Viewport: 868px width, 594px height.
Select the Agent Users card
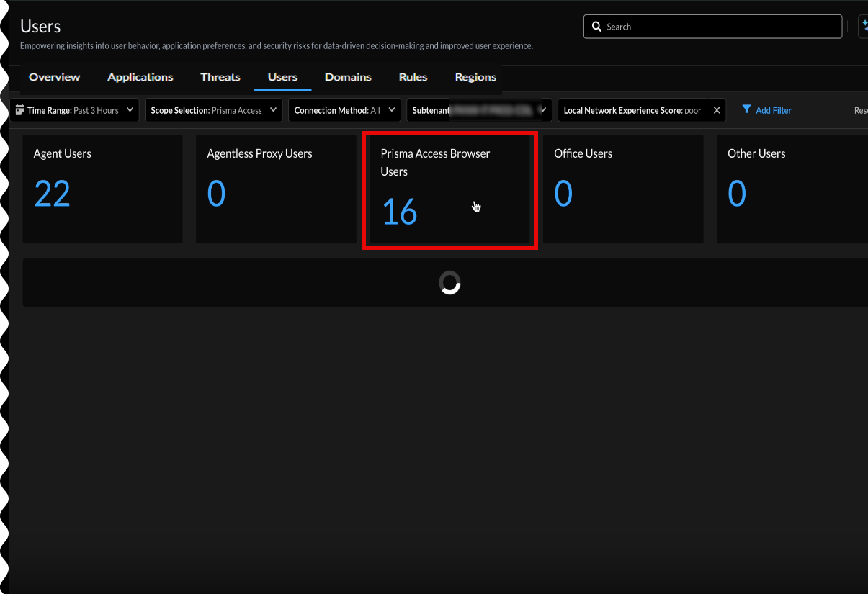coord(102,189)
